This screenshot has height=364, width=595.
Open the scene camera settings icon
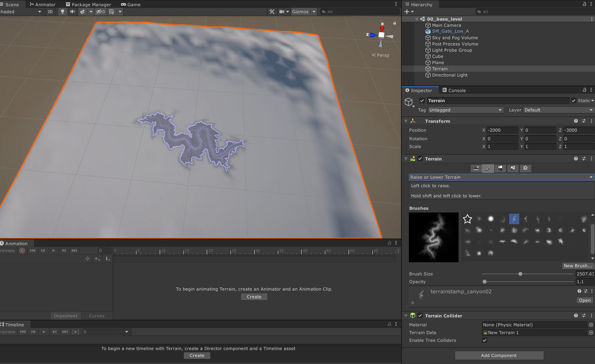tap(282, 12)
